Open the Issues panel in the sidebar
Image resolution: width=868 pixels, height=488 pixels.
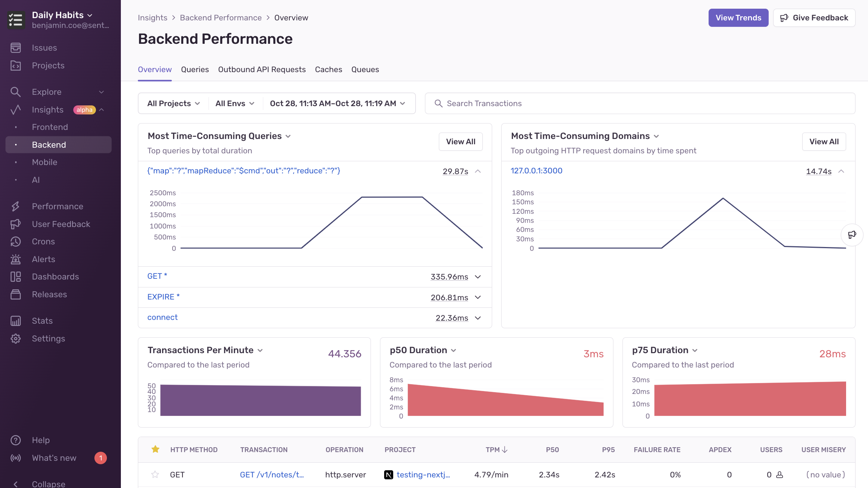click(15, 48)
